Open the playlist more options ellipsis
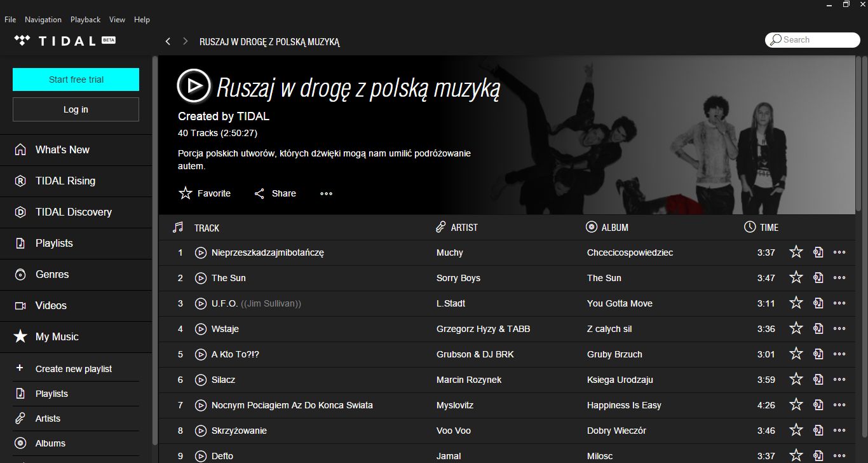The width and height of the screenshot is (868, 463). click(x=326, y=193)
